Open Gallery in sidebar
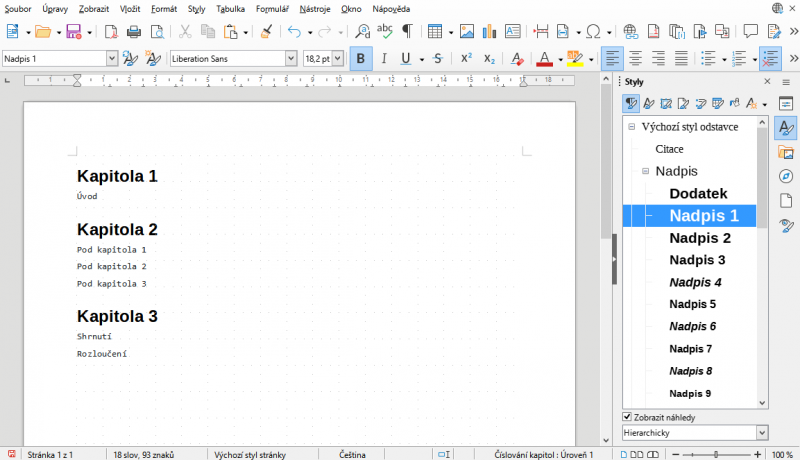Screen dimensions: 800x460 click(x=786, y=152)
